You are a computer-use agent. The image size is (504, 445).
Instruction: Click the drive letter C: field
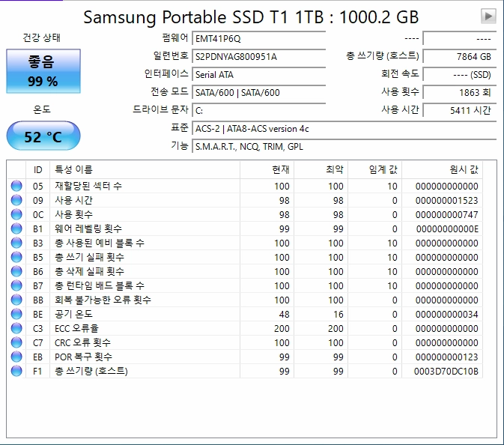coord(259,111)
